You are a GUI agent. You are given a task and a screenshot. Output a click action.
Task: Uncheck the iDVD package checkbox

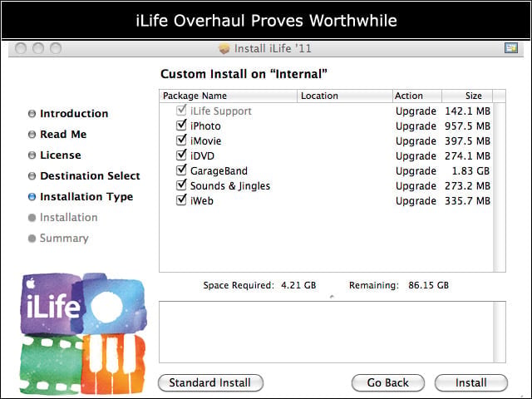click(181, 155)
